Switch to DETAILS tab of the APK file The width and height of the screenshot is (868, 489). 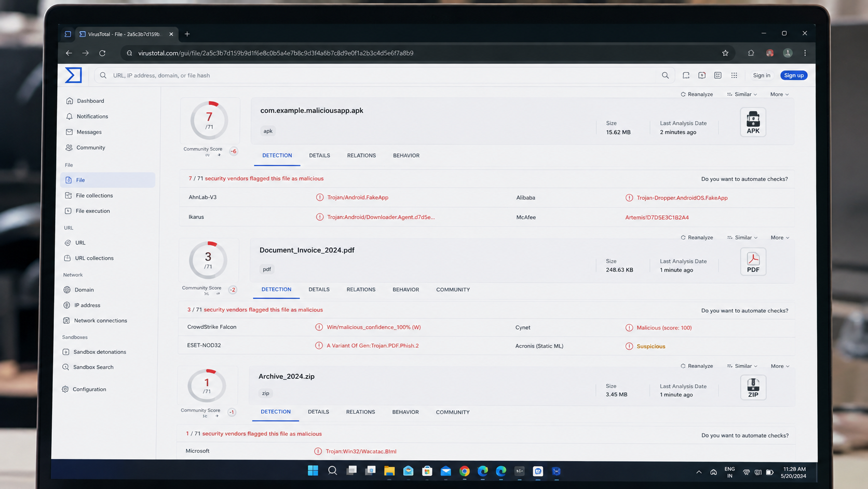pos(319,155)
